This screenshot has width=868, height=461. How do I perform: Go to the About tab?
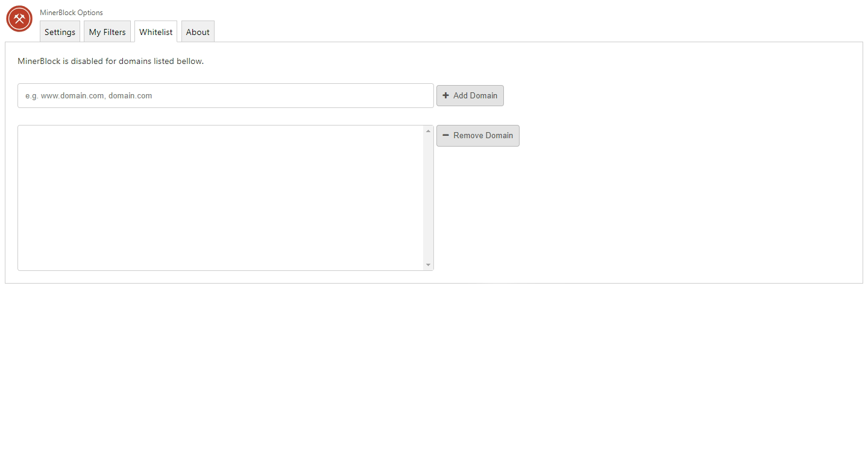(198, 32)
